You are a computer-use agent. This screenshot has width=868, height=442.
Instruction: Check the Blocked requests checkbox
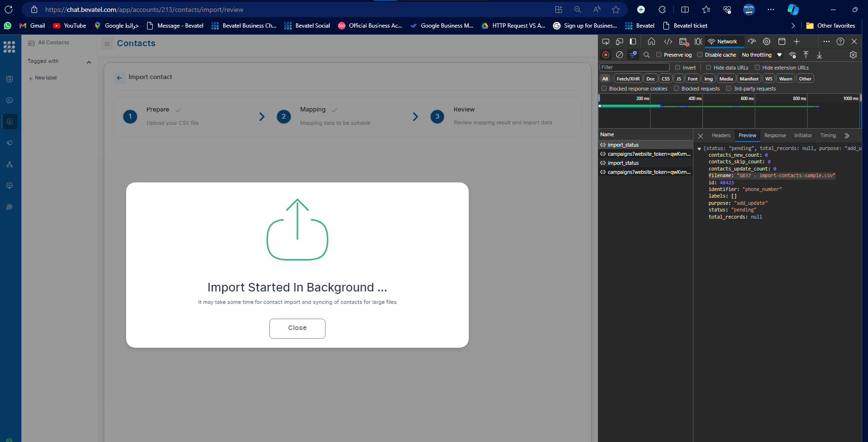(676, 89)
